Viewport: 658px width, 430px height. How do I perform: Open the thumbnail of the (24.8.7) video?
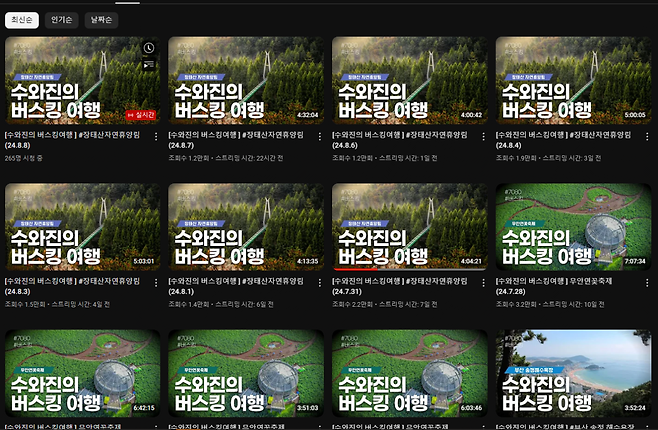coord(246,80)
